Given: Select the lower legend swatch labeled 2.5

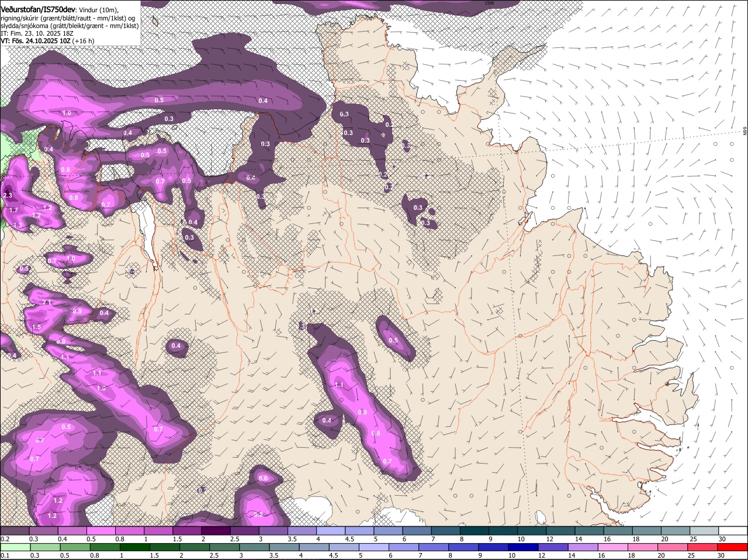Looking at the screenshot, I should [x=225, y=548].
